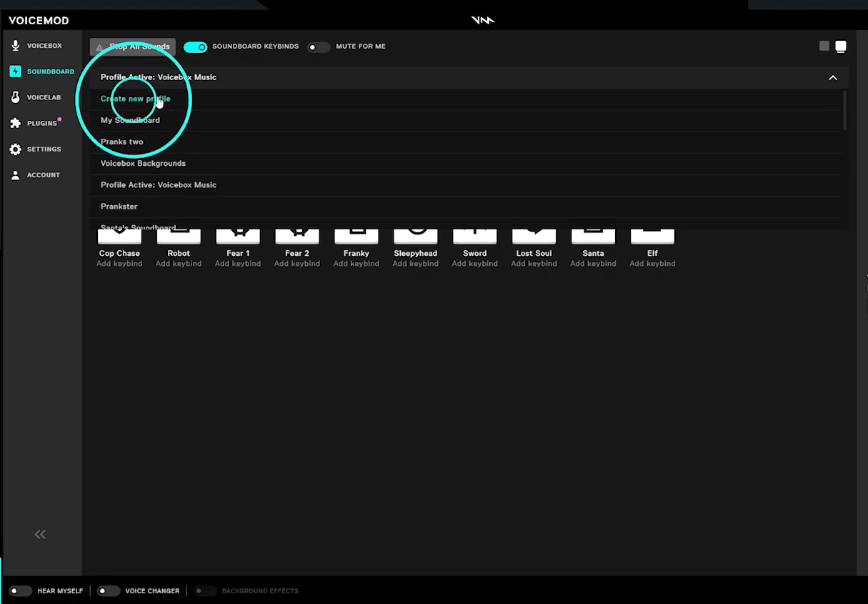Click Create new profile link
Viewport: 868px width, 604px height.
point(135,99)
